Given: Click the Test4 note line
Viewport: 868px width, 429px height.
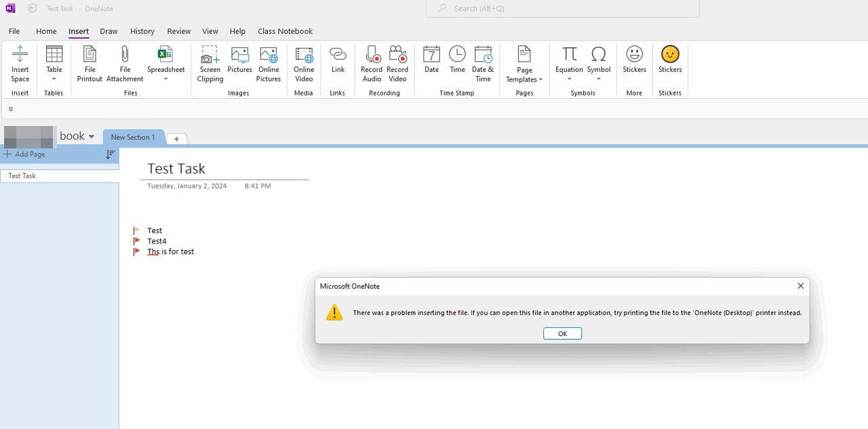Looking at the screenshot, I should (x=157, y=241).
